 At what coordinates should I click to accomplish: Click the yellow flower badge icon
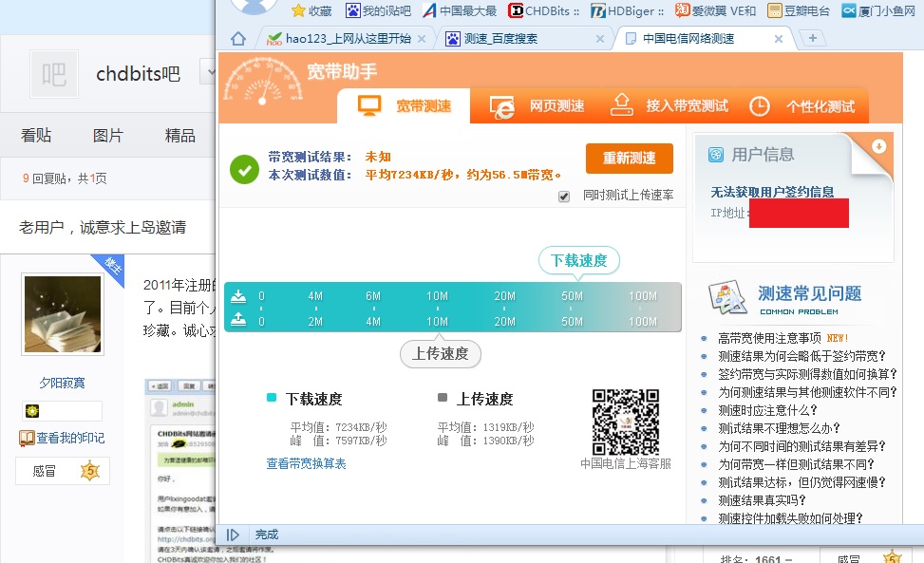[32, 410]
